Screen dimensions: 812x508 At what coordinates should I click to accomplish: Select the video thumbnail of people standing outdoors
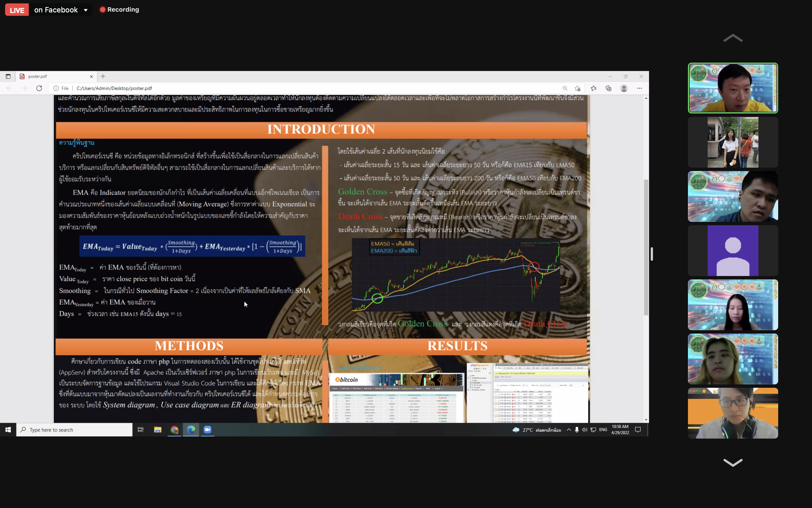(x=733, y=142)
